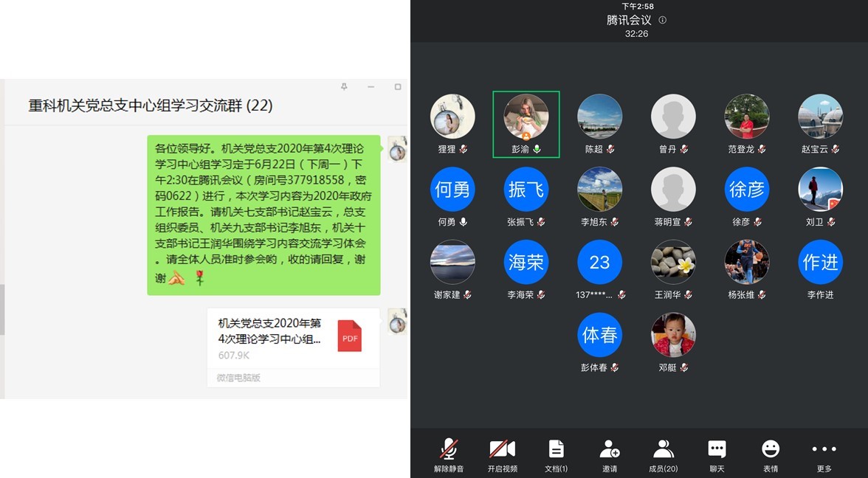
Task: Click muted mic icon beside 杨张维
Action: pyautogui.click(x=762, y=295)
